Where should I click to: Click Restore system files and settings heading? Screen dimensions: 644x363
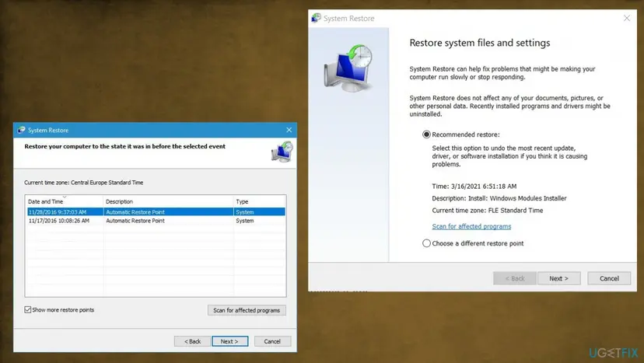[479, 43]
